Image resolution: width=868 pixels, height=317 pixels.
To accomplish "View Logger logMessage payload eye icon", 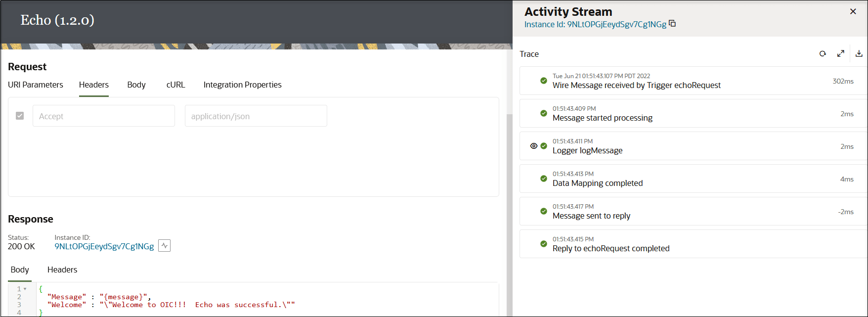I will (533, 146).
